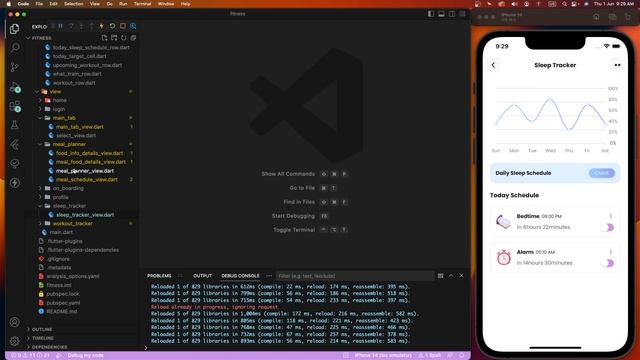Open the Search view in activity bar
The width and height of the screenshot is (640, 360).
(x=15, y=48)
